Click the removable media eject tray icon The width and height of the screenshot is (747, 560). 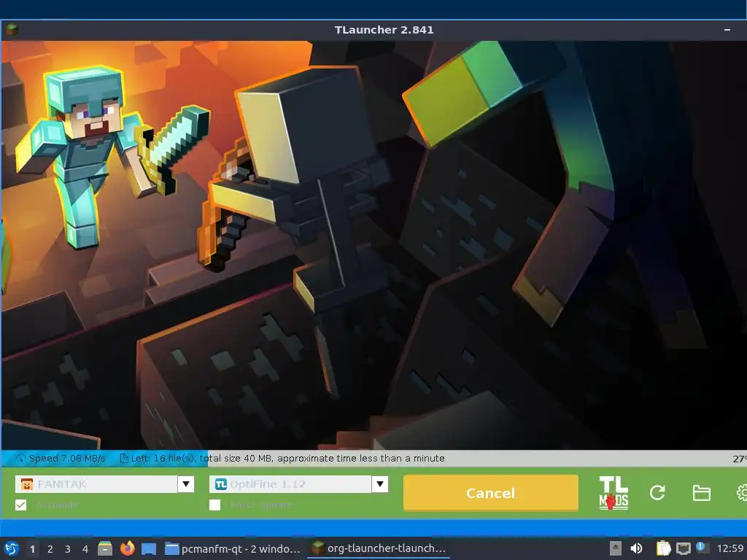point(615,548)
